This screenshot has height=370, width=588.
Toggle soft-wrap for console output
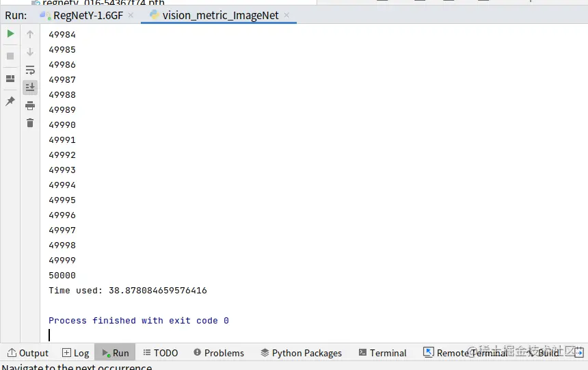30,70
